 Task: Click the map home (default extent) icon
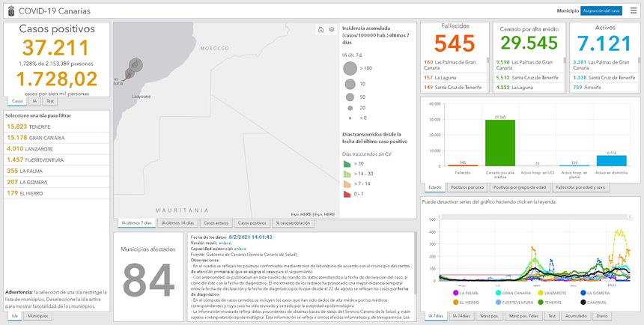321,29
